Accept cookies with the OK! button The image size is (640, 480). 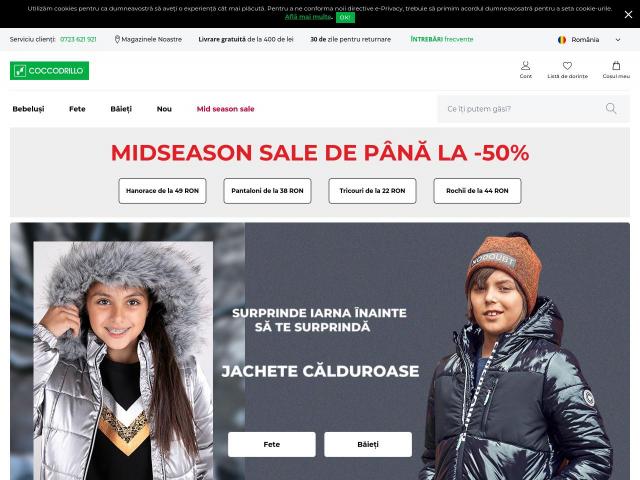click(345, 18)
